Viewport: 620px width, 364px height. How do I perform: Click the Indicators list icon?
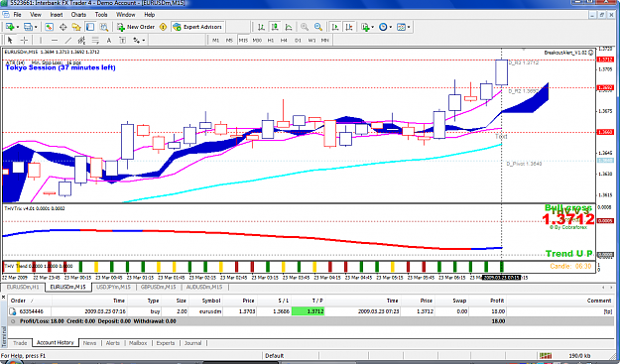(x=365, y=27)
